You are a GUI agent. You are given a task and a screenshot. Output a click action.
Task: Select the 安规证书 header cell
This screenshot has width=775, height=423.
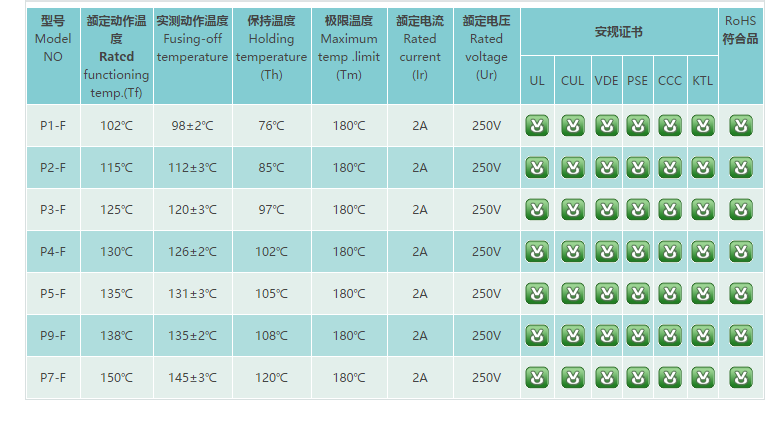(x=618, y=32)
